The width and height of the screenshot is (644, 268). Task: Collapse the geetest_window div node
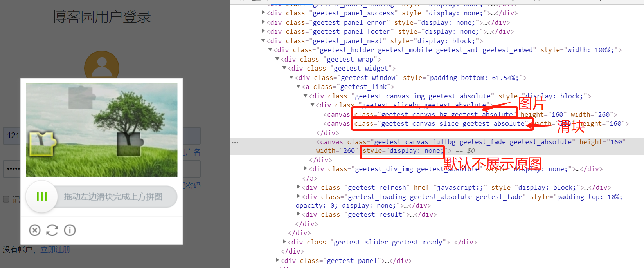291,77
